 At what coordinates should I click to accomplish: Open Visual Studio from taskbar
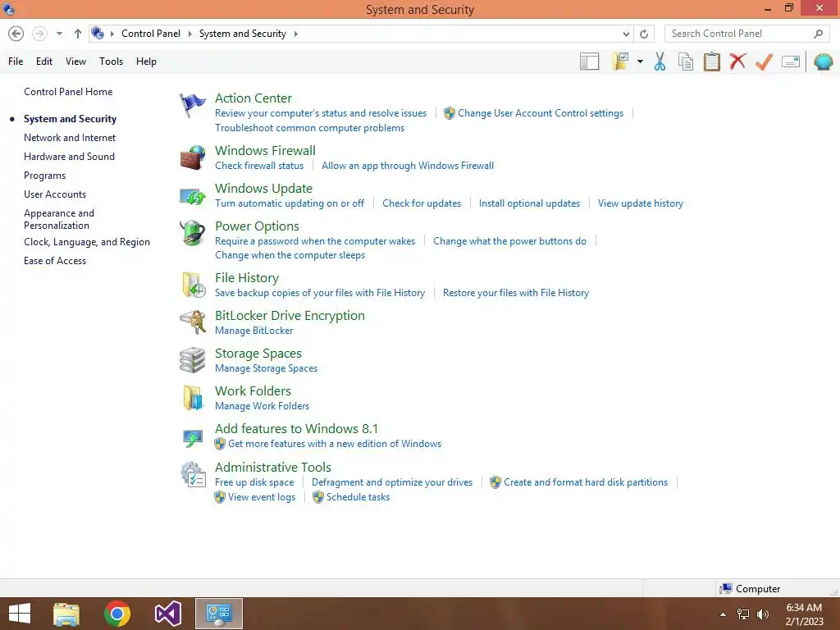tap(167, 614)
